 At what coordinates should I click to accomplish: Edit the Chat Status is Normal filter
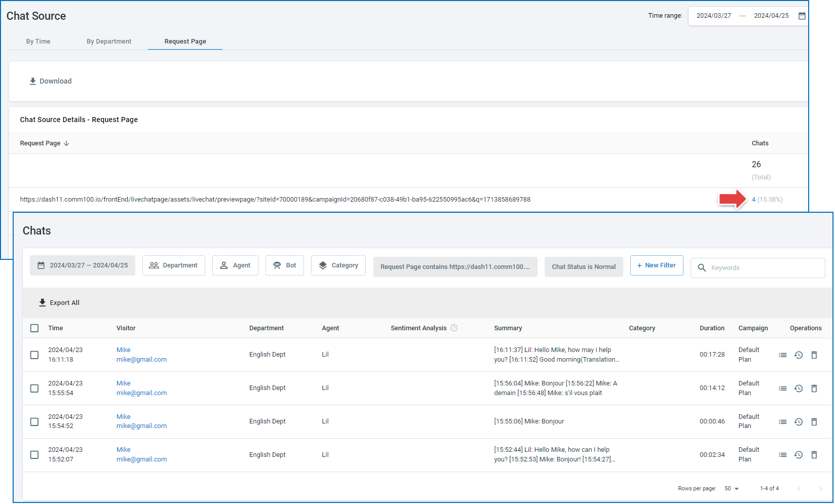tap(584, 267)
